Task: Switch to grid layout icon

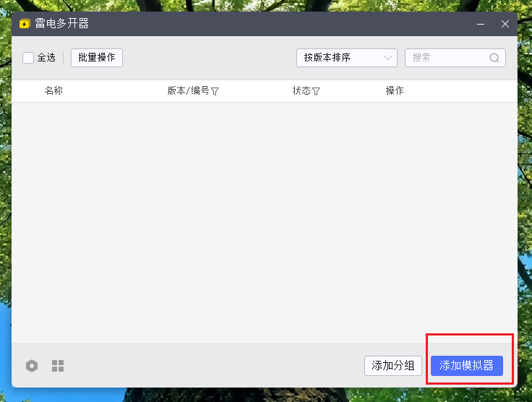Action: click(58, 366)
